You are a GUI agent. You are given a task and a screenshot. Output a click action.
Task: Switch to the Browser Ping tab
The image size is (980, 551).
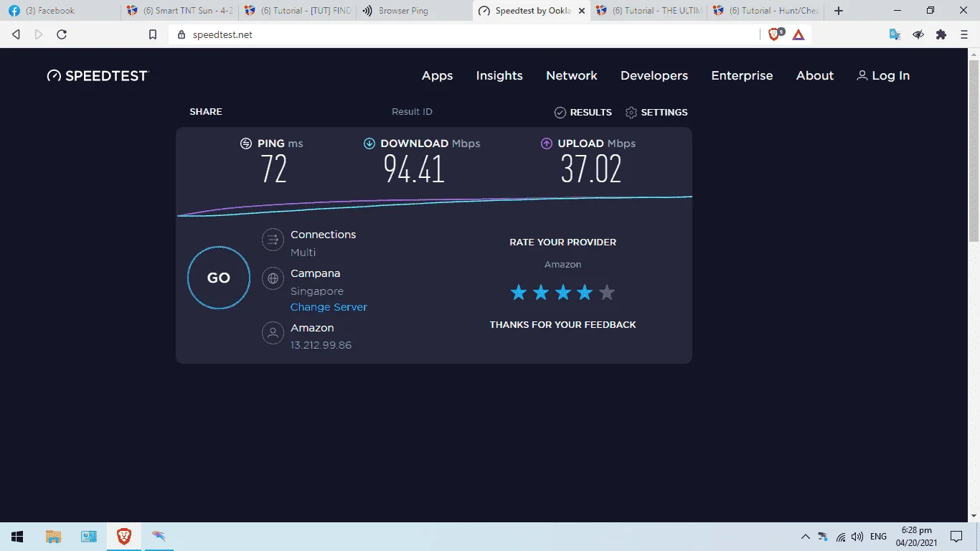coord(415,11)
